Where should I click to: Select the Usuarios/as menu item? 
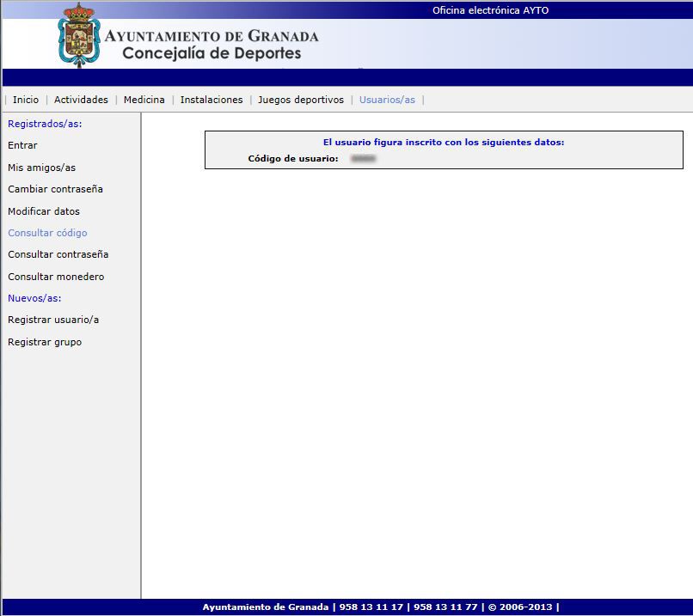pos(387,100)
